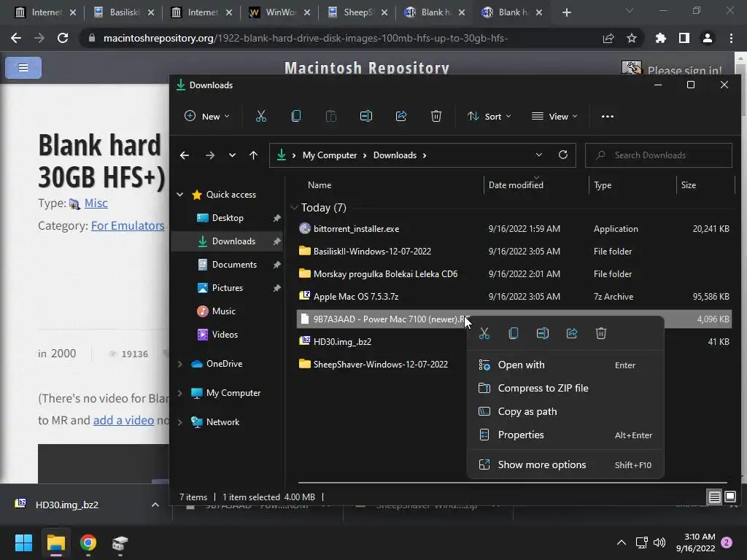
Task: Show hidden system tray icons
Action: coord(622,542)
